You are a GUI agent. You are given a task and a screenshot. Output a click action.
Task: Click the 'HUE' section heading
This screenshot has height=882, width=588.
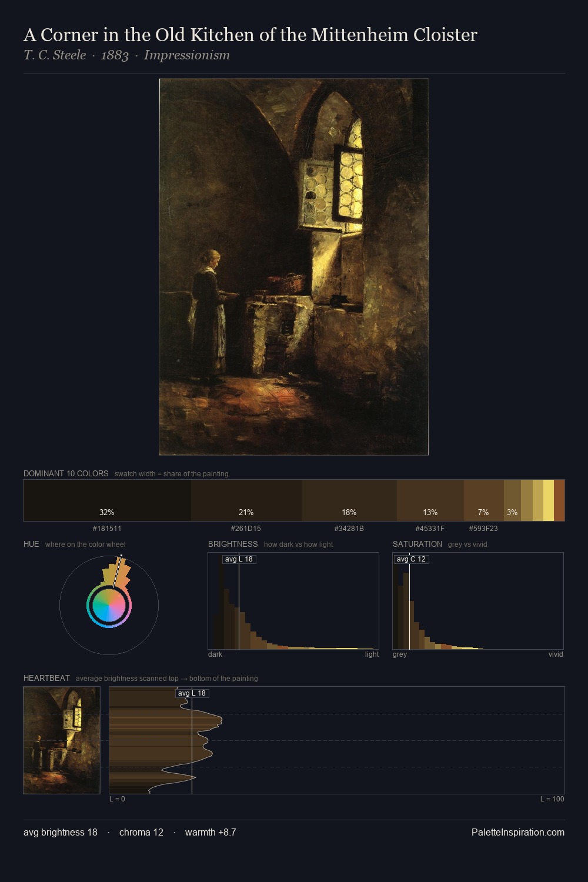click(x=31, y=544)
